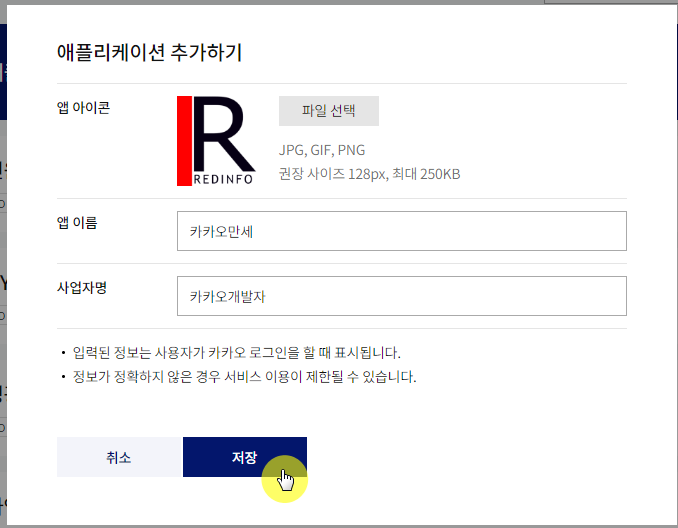Click the 사업자명 label
This screenshot has height=528, width=678.
pos(82,287)
